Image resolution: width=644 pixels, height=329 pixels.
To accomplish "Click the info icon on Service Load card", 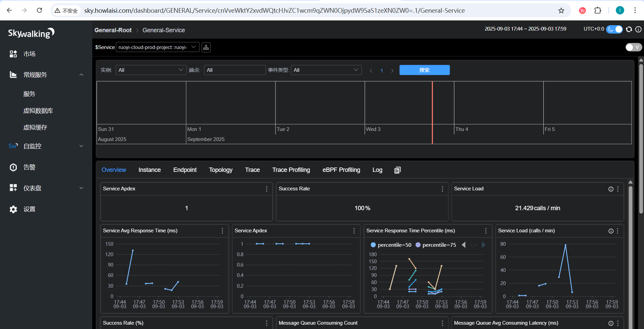I will [x=611, y=189].
